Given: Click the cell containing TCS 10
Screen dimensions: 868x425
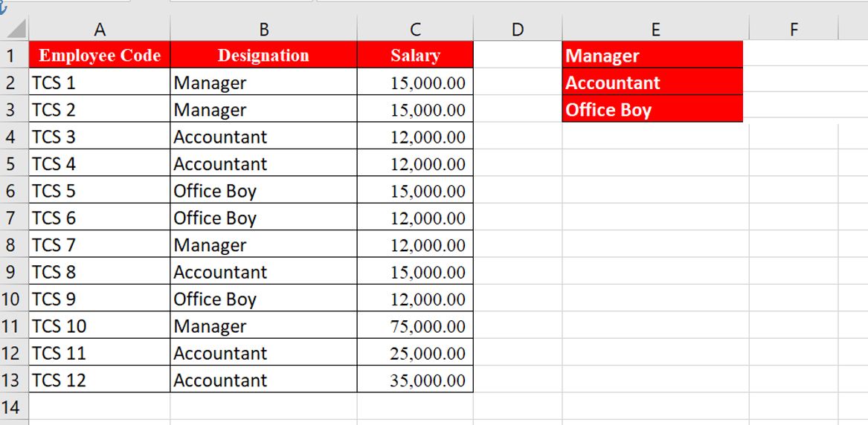Looking at the screenshot, I should [100, 325].
